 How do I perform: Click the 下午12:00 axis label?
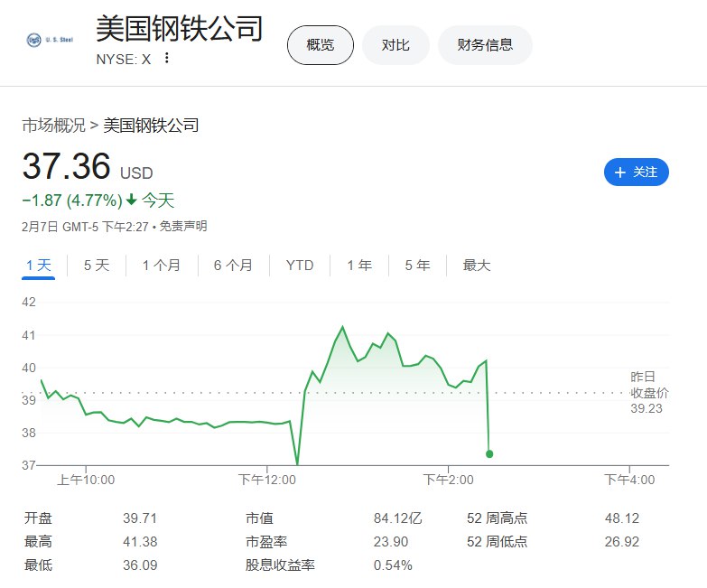click(267, 480)
